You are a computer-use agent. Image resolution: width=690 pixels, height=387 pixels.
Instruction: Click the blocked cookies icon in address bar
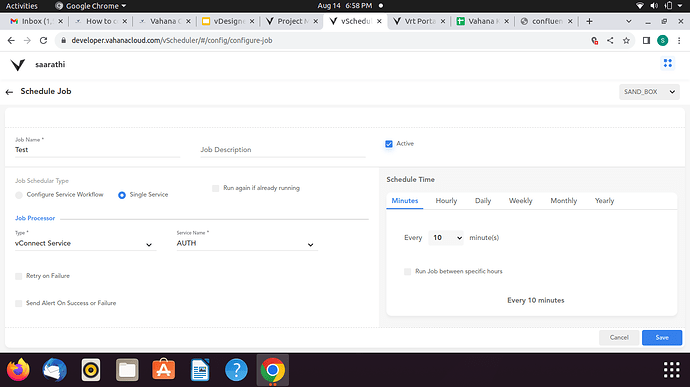click(595, 41)
